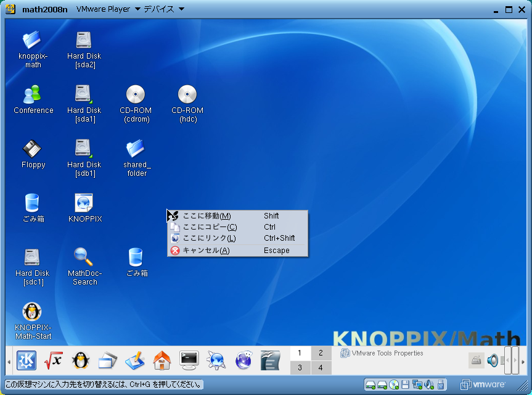532x395 pixels.
Task: Click the panel hide arrow at right edge
Action: (x=523, y=361)
